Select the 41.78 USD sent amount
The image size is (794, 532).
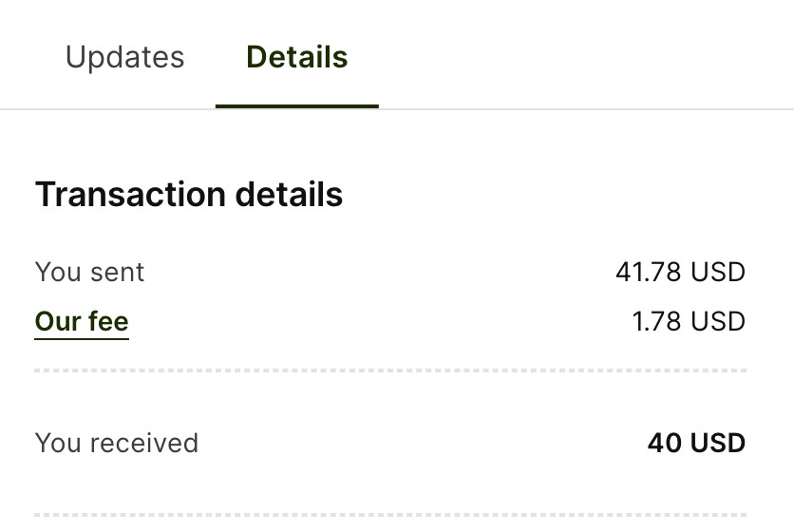tap(680, 272)
